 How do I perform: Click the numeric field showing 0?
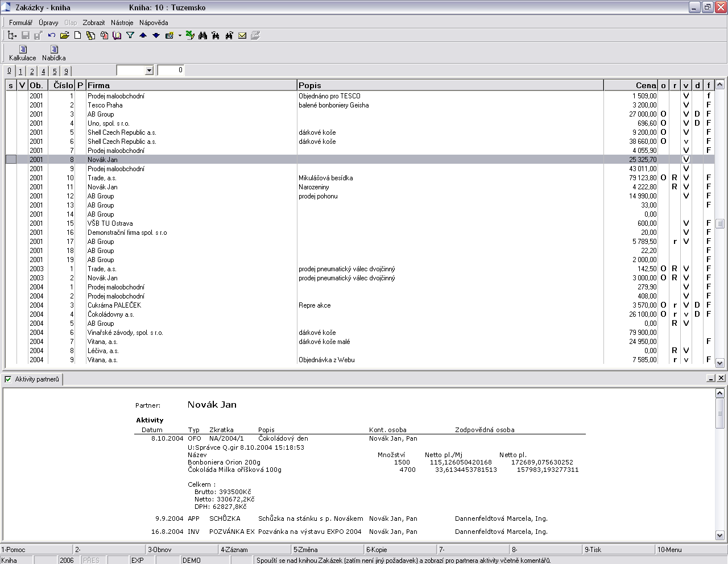pos(171,70)
